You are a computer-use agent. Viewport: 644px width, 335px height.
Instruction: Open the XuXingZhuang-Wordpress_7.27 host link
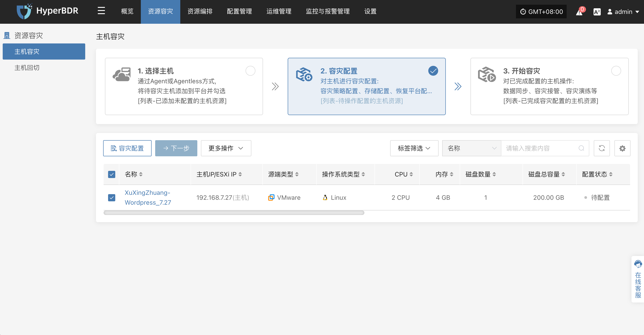point(148,198)
